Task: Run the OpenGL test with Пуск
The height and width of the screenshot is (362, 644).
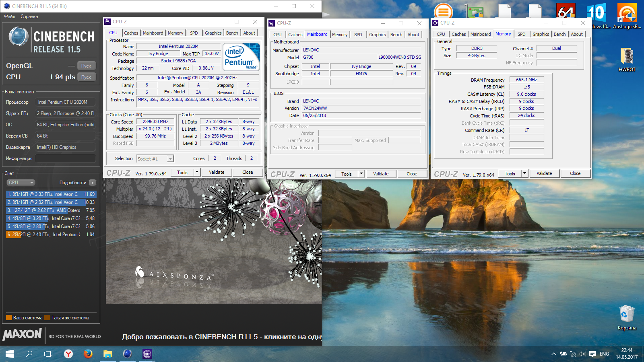Action: click(x=87, y=66)
